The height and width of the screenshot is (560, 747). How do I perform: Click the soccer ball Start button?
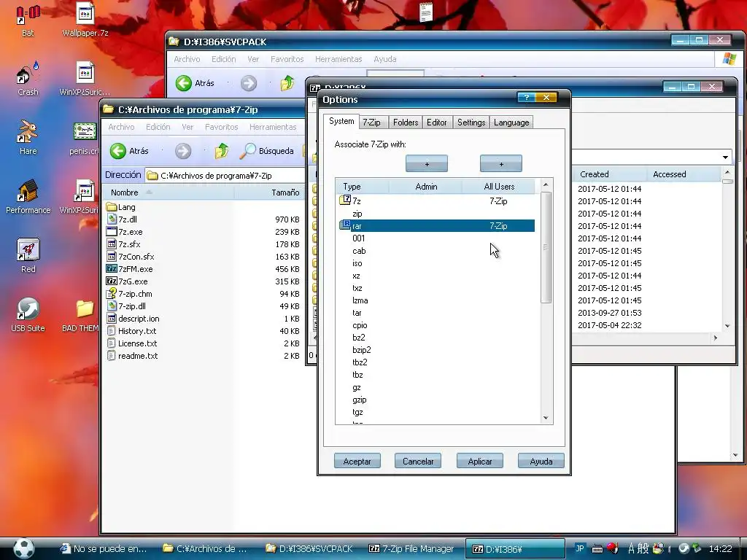tap(23, 548)
